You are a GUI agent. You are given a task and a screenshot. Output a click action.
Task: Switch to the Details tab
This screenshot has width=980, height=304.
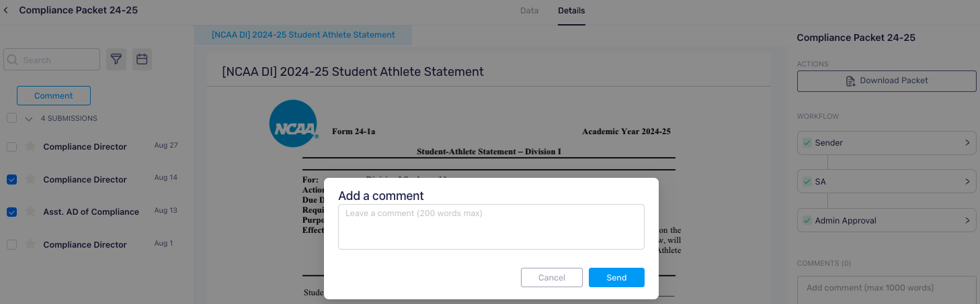[x=571, y=11]
